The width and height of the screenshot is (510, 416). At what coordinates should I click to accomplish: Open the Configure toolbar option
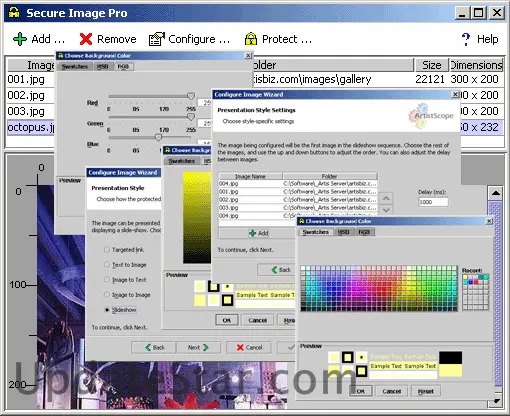189,39
